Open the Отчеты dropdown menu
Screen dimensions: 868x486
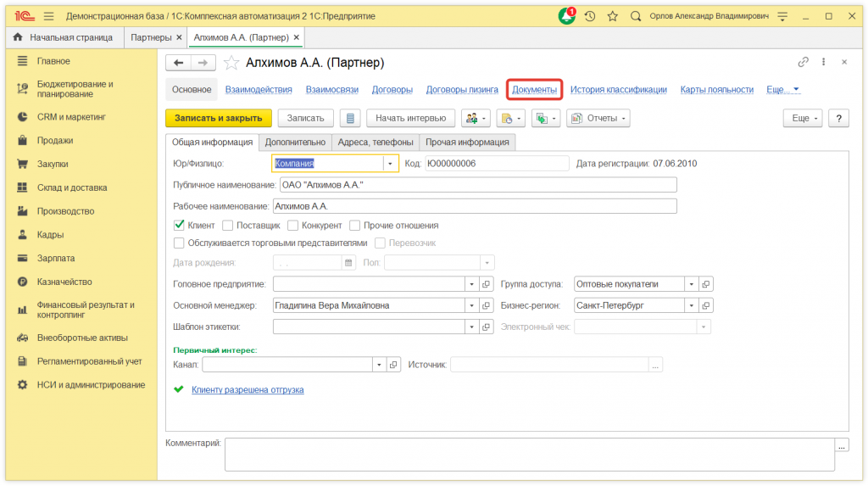(598, 119)
